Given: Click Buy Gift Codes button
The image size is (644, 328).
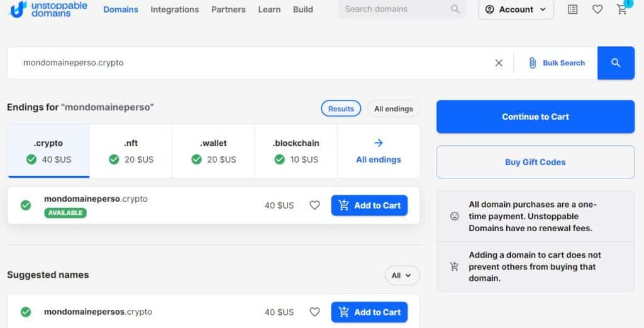Looking at the screenshot, I should point(535,161).
